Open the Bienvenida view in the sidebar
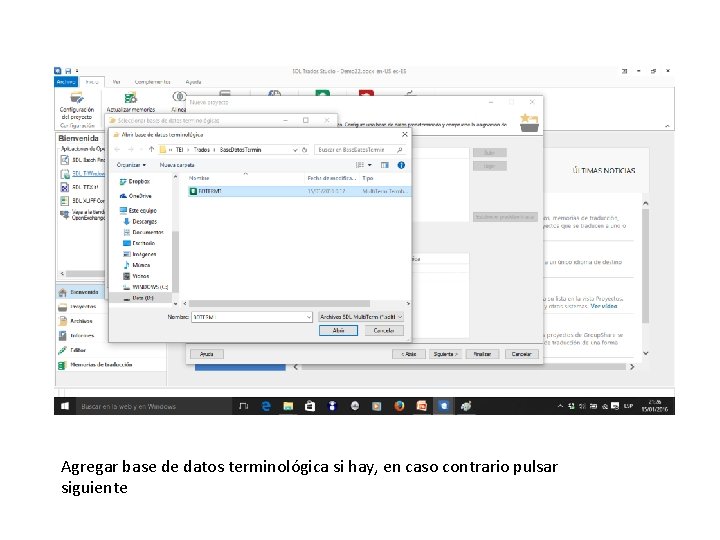 [x=79, y=292]
